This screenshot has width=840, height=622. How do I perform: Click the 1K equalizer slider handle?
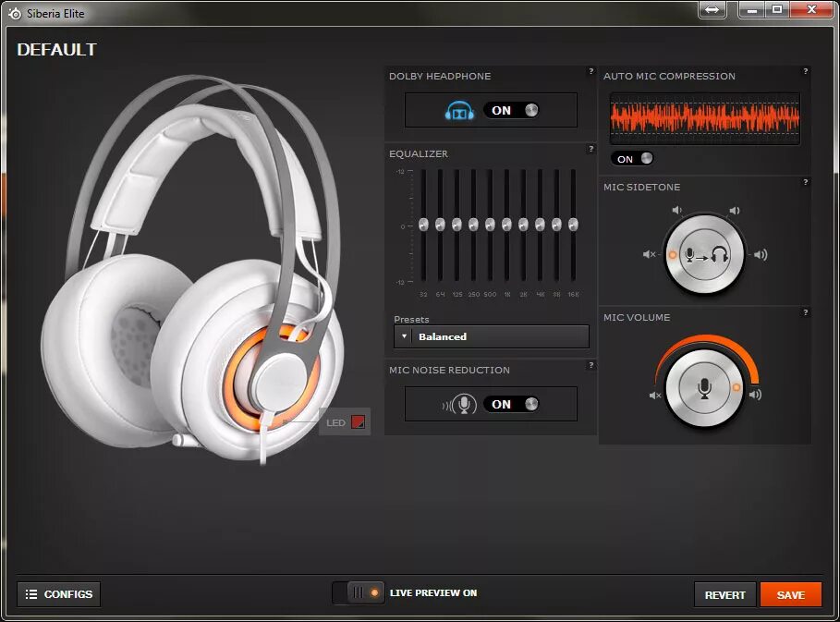point(506,225)
